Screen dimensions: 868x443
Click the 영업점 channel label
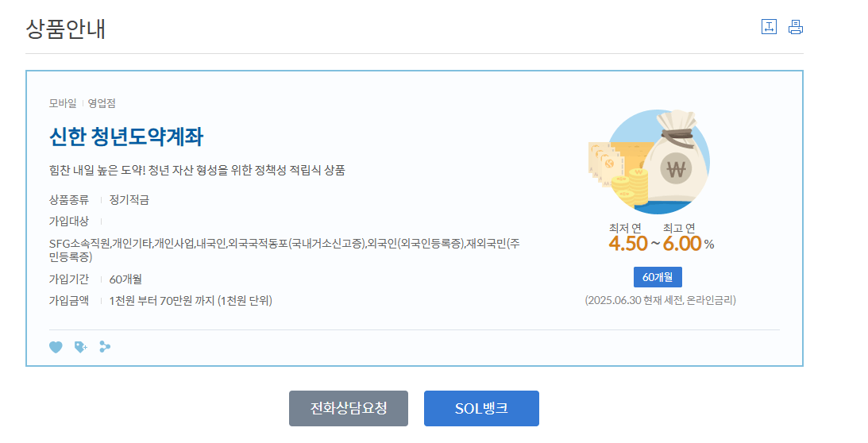102,103
